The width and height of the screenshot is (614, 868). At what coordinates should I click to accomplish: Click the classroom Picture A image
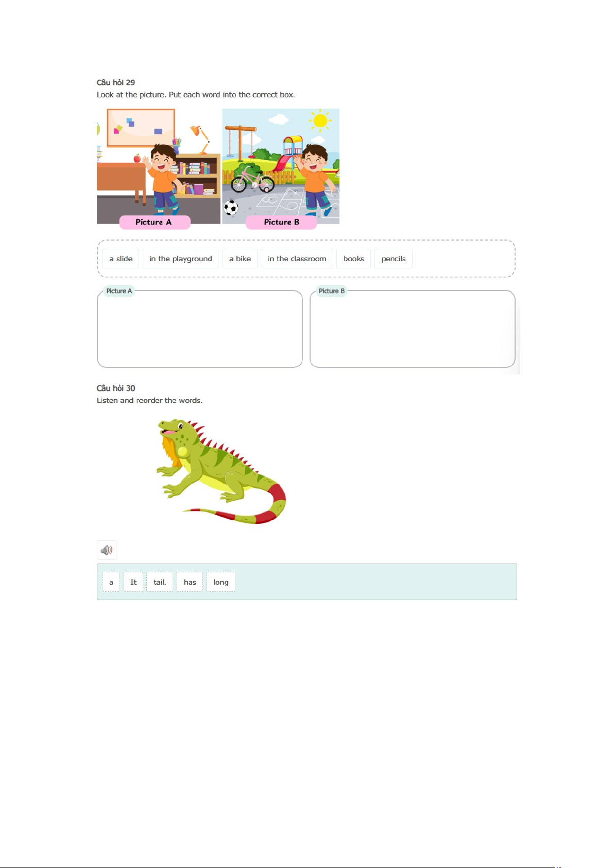tap(159, 166)
